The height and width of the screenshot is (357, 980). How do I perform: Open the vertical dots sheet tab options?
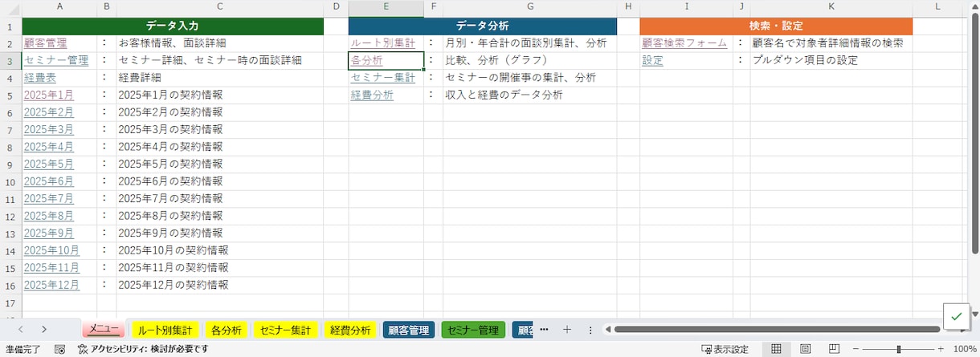click(x=590, y=330)
